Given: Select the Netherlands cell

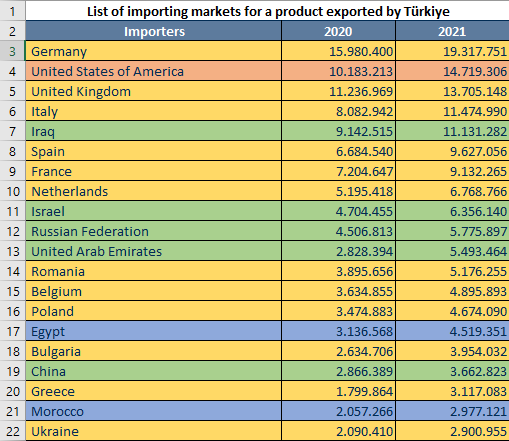Looking at the screenshot, I should (x=153, y=191).
